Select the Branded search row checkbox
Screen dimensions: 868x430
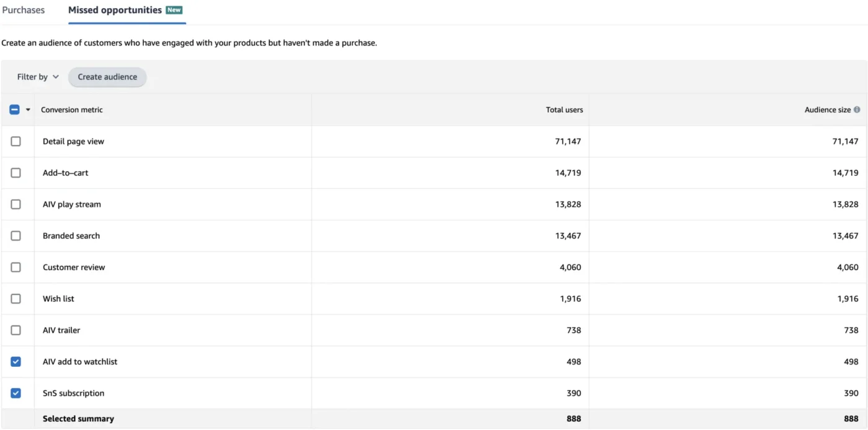17,235
